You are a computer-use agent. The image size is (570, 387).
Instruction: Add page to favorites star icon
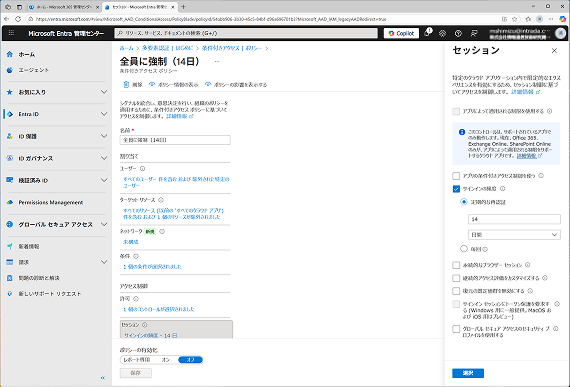tap(514, 19)
